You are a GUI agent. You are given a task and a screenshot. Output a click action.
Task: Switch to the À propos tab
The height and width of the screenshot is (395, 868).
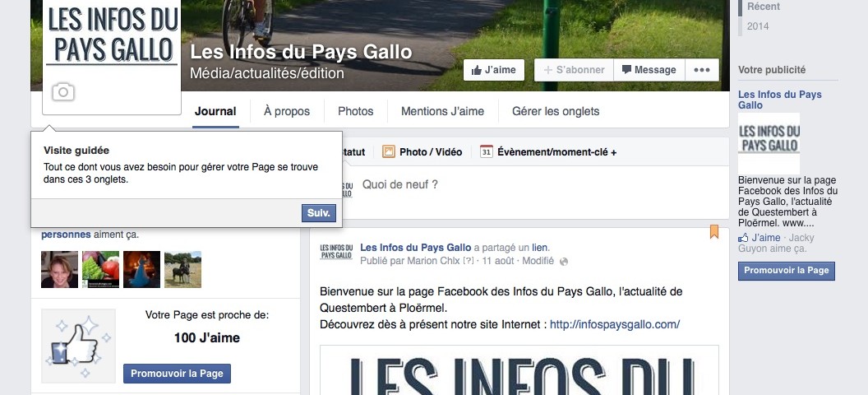[287, 111]
